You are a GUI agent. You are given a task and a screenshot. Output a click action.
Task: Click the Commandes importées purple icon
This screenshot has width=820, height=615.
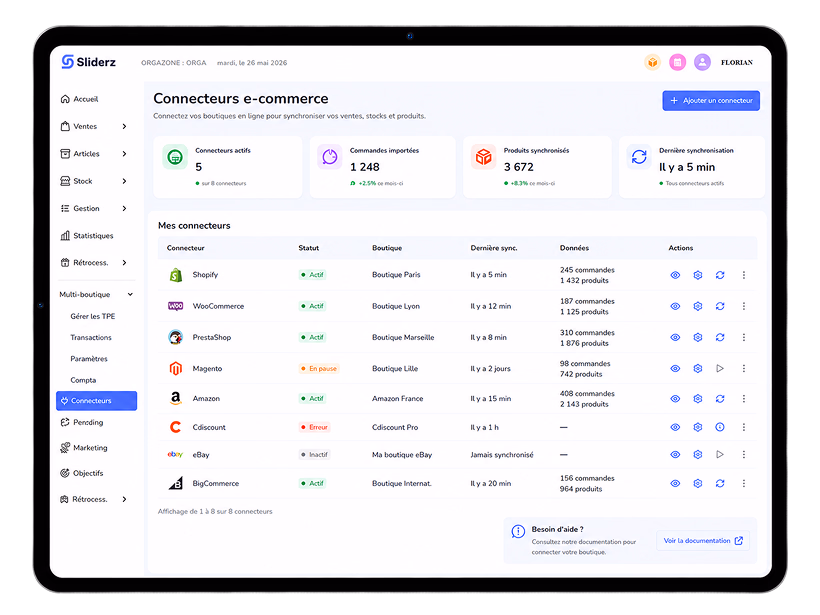tap(329, 157)
